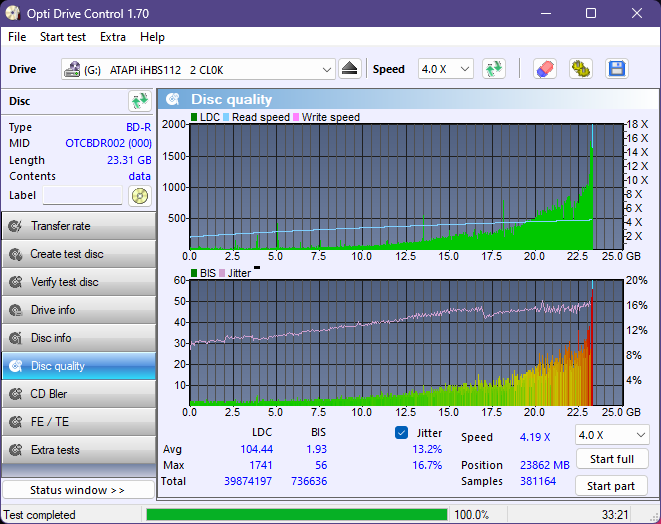Click the Label input field
This screenshot has height=524, width=661.
[x=83, y=196]
